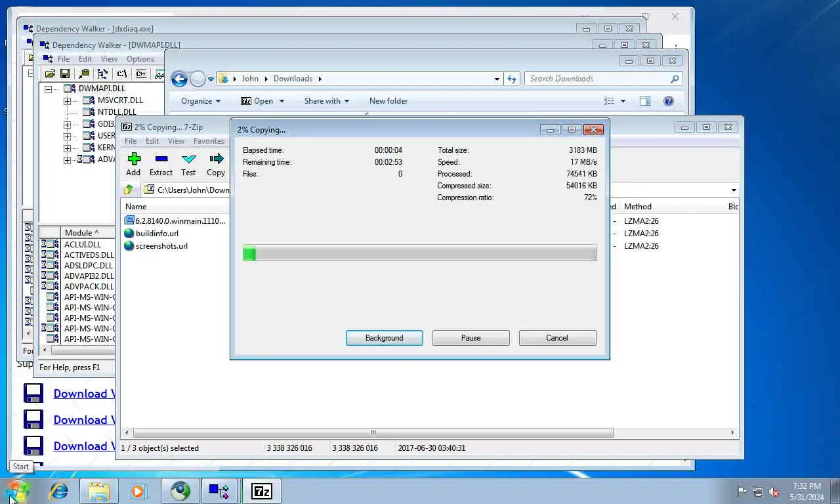Expand the KERNEL32 tree node
This screenshot has width=840, height=504.
(67, 148)
